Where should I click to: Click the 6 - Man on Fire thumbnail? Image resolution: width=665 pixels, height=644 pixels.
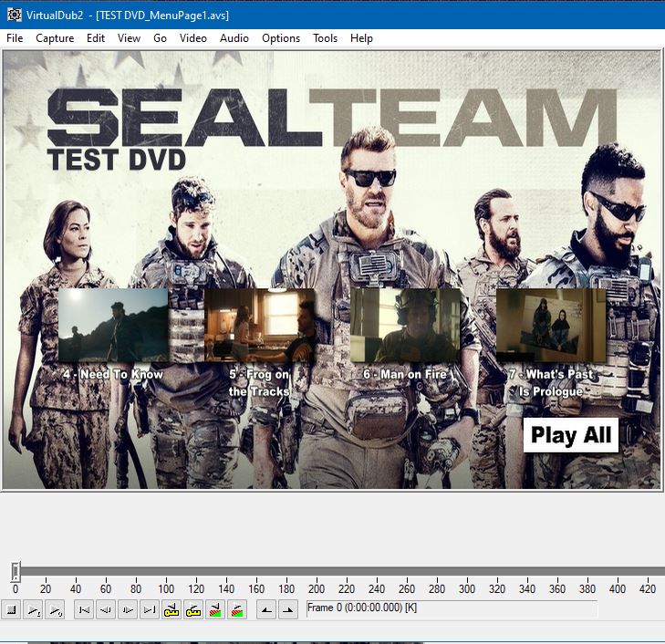405,325
